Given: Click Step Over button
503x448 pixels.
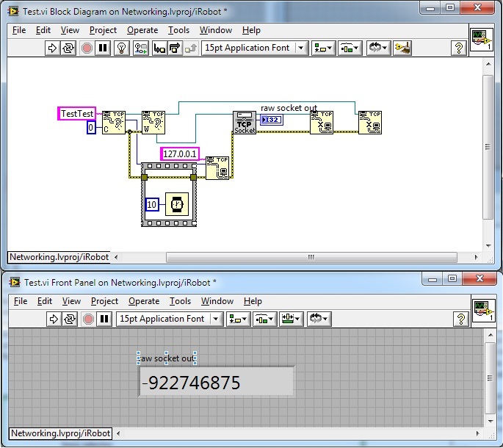Looking at the screenshot, I should [x=175, y=48].
